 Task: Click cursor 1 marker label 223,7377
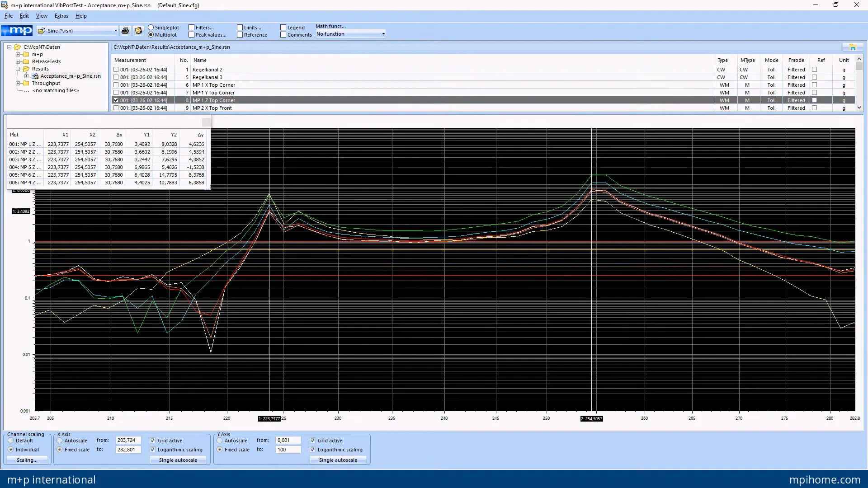(x=269, y=419)
